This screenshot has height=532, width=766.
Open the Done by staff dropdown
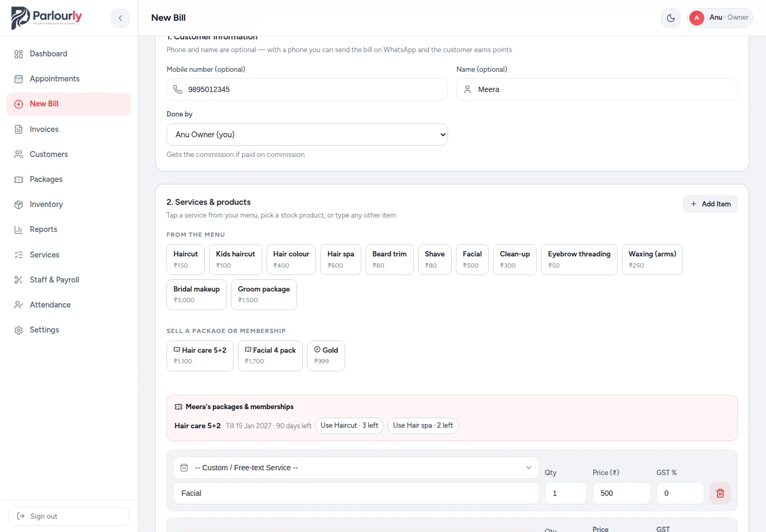click(307, 135)
